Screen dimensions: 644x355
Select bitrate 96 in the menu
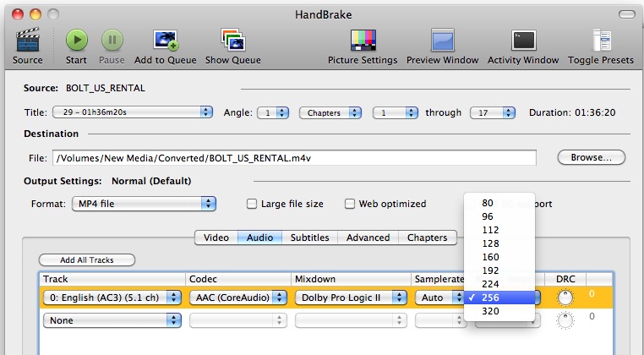[x=499, y=216]
